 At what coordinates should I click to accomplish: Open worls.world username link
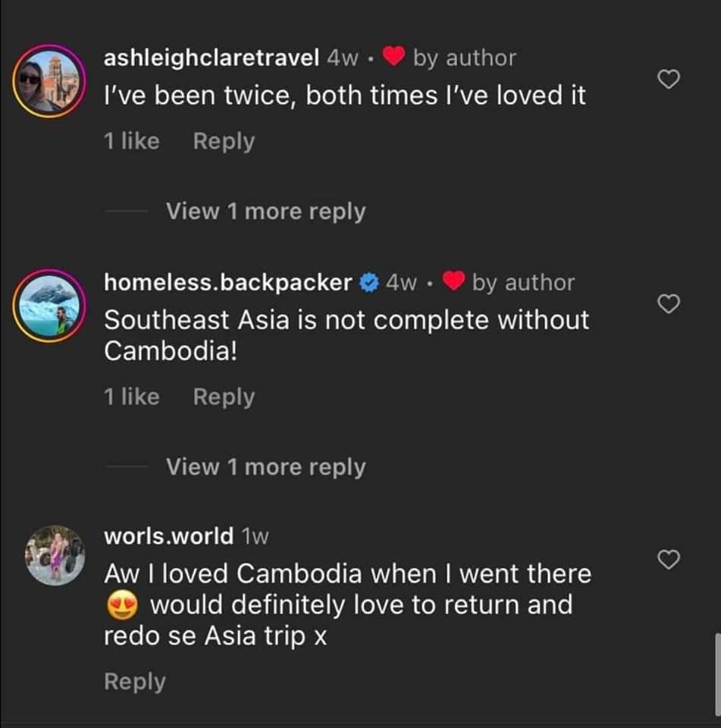(168, 536)
